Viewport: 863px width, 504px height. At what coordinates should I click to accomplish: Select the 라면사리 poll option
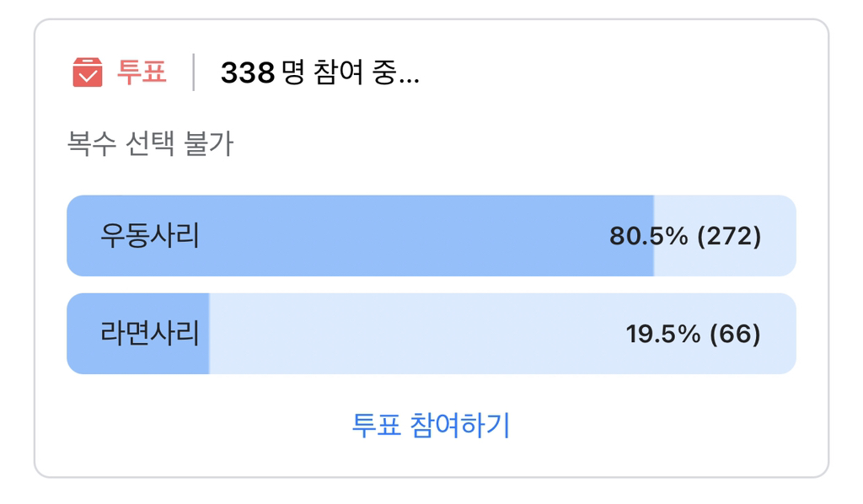[x=431, y=334]
